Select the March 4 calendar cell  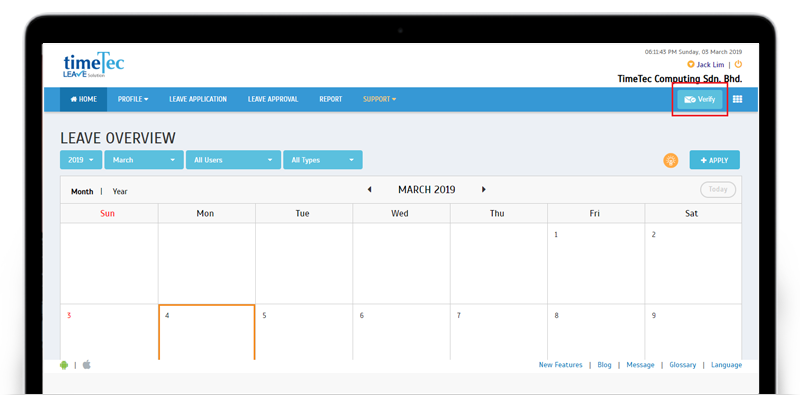pyautogui.click(x=207, y=332)
